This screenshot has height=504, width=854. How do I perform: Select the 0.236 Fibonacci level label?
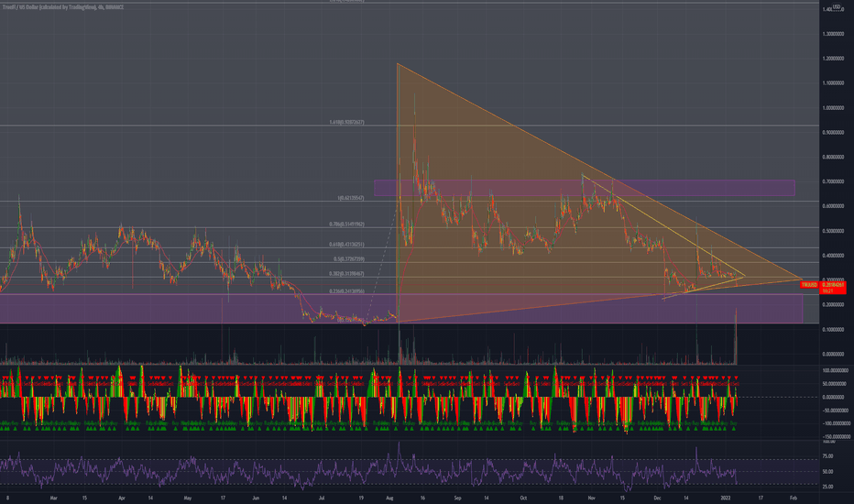[346, 291]
